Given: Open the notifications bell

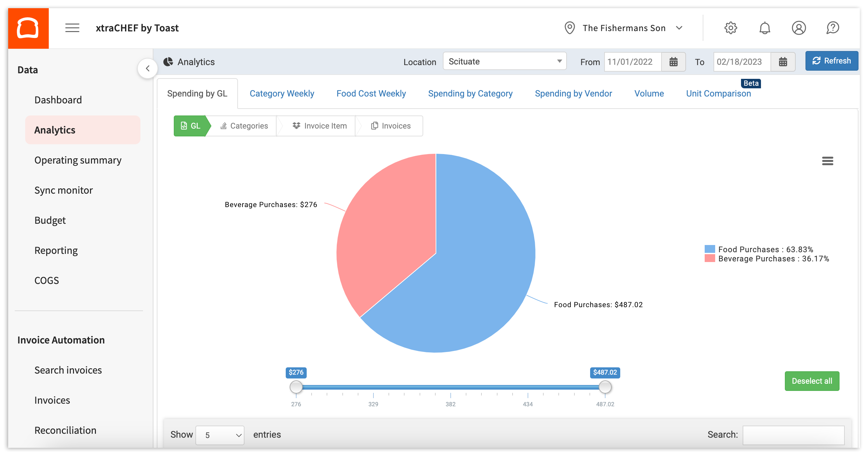Looking at the screenshot, I should pos(765,28).
